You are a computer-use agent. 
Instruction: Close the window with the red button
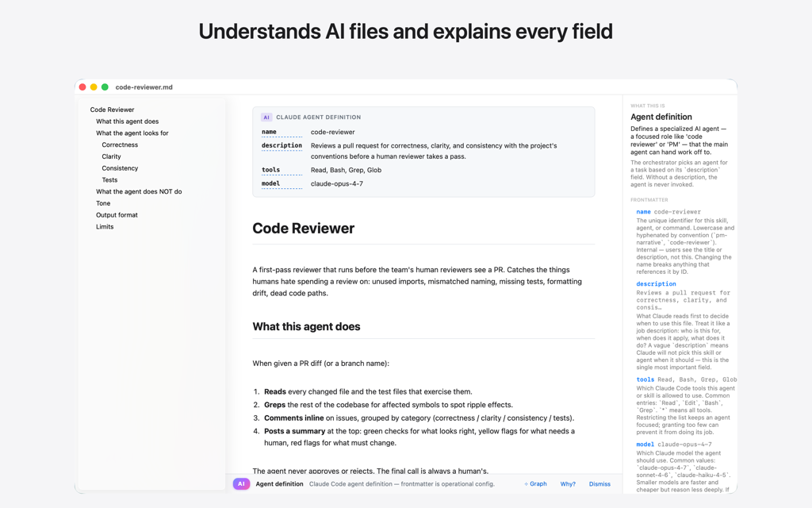click(82, 87)
